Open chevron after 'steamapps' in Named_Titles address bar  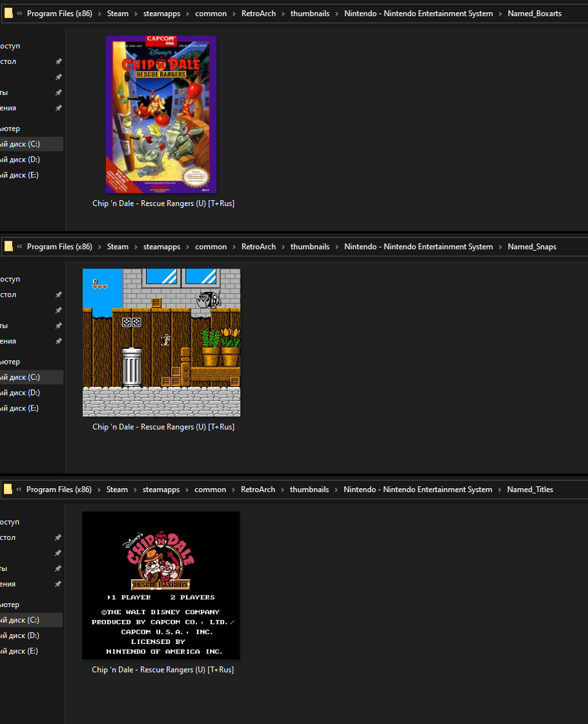pyautogui.click(x=187, y=490)
